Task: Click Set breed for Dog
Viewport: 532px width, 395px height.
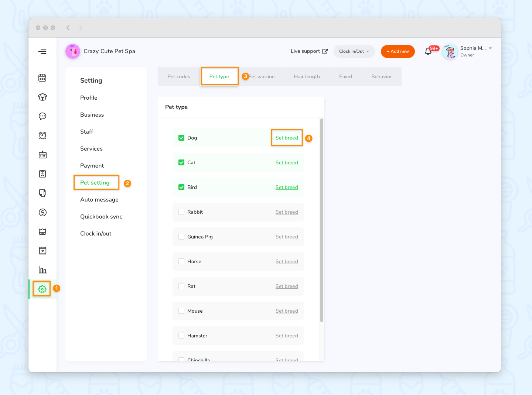Action: [287, 138]
